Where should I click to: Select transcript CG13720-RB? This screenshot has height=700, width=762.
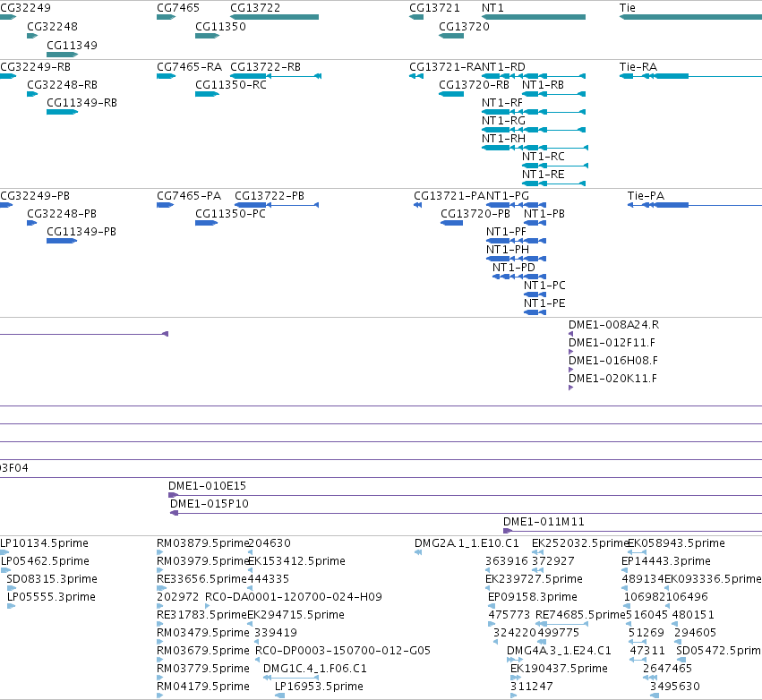tap(474, 85)
